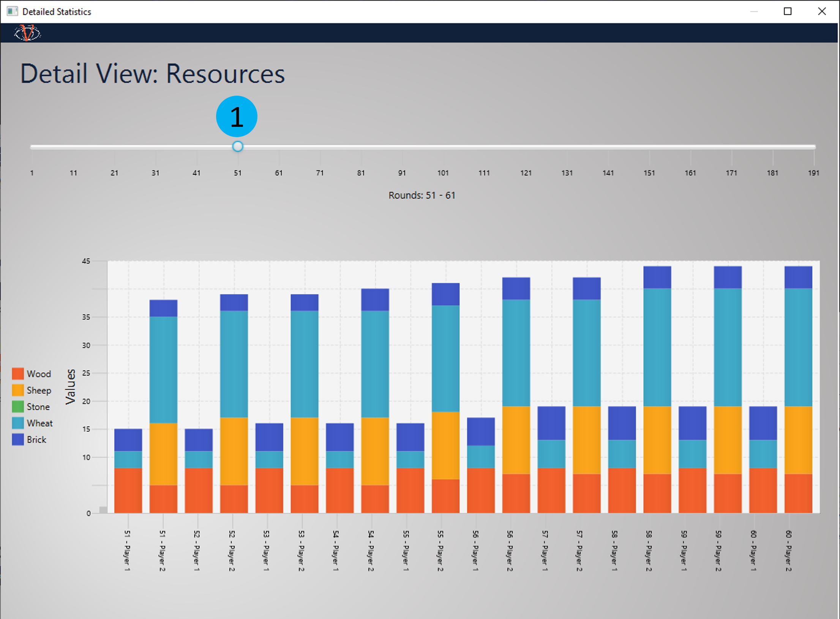
Task: Click the Brick legend color swatch
Action: tap(18, 439)
